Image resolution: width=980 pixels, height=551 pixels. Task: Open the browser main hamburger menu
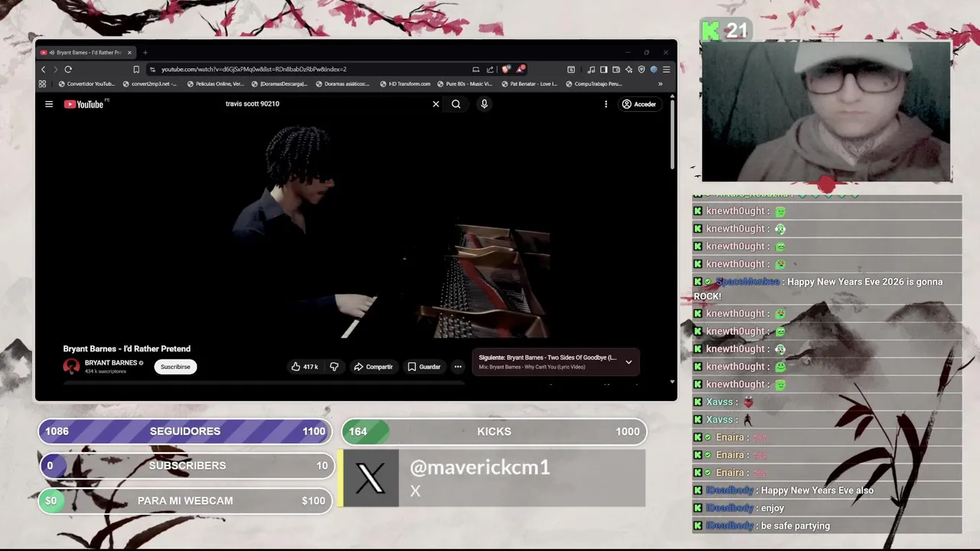click(x=666, y=69)
